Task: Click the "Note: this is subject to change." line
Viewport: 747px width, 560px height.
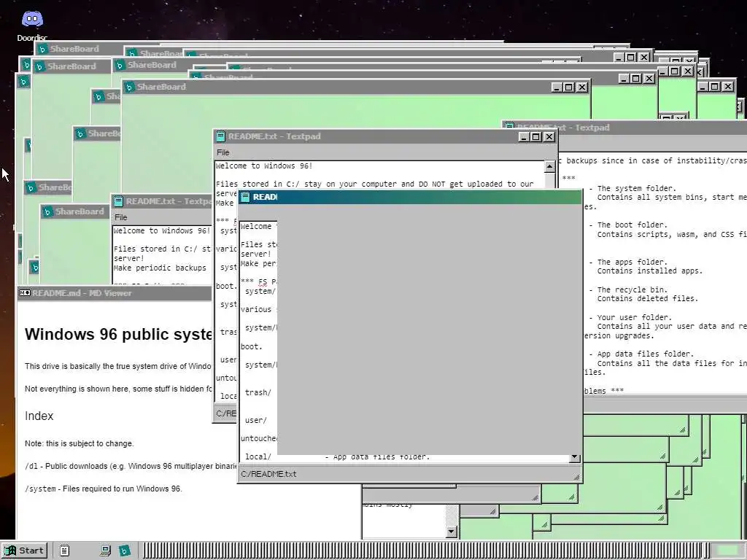Action: (80, 443)
